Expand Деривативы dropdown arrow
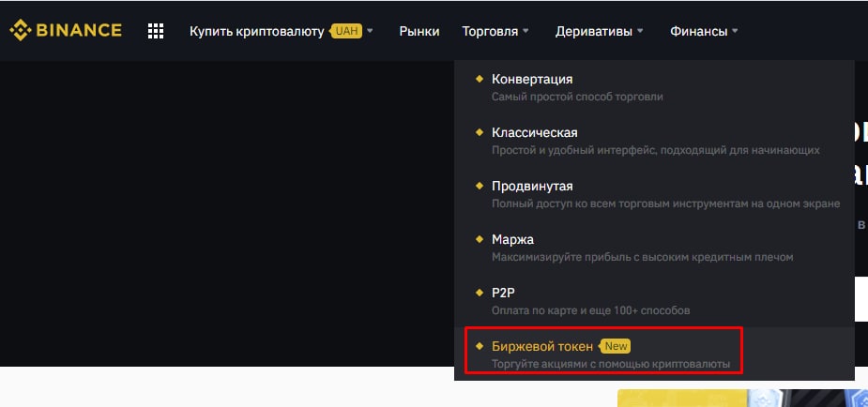The width and height of the screenshot is (868, 407). tap(640, 31)
